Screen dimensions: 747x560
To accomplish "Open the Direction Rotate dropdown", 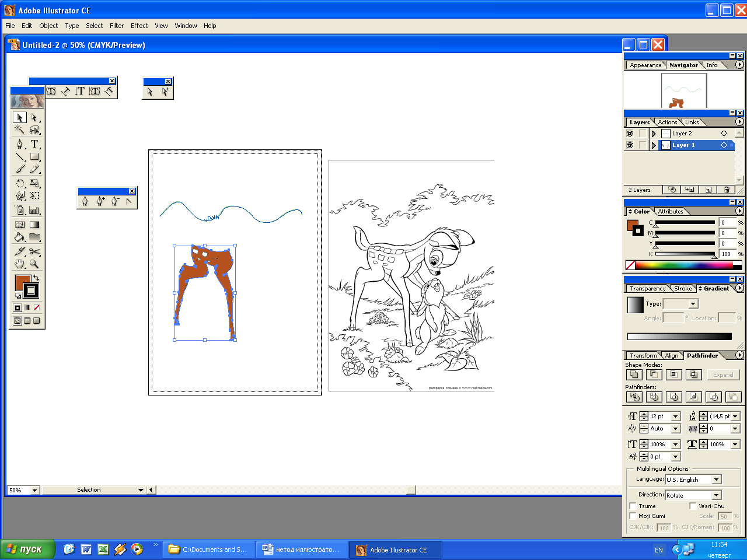I will point(717,495).
